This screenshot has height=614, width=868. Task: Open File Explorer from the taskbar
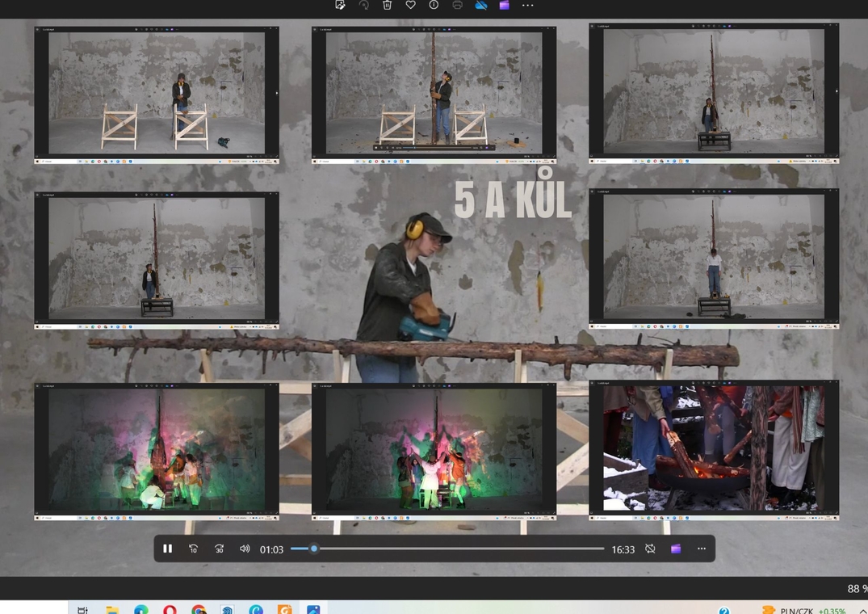[112, 610]
